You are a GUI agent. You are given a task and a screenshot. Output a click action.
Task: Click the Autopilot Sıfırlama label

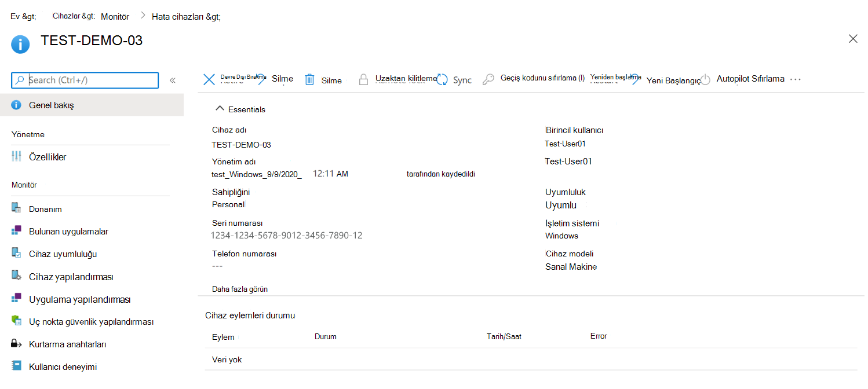pyautogui.click(x=750, y=79)
